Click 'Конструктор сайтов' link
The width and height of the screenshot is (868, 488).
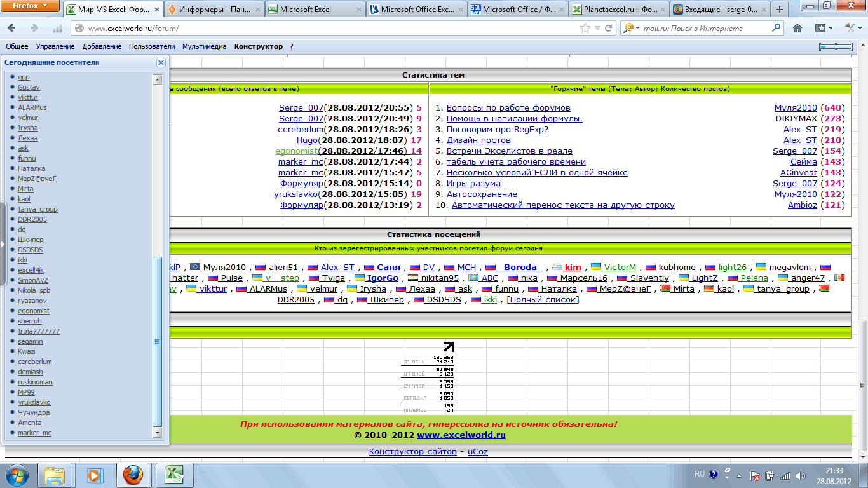(x=412, y=451)
